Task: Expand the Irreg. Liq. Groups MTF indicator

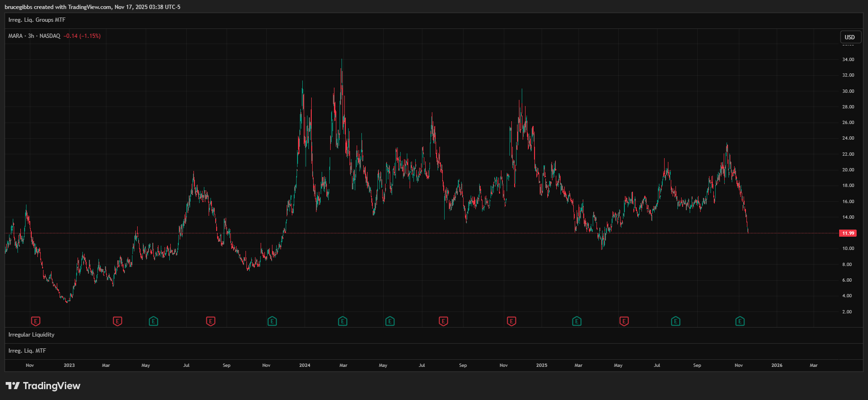Action: [37, 20]
